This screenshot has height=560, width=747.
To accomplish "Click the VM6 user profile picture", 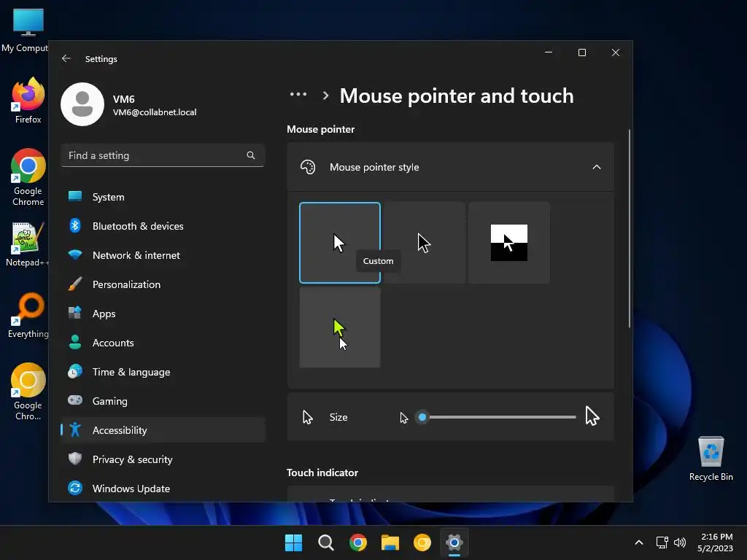I will [x=82, y=104].
